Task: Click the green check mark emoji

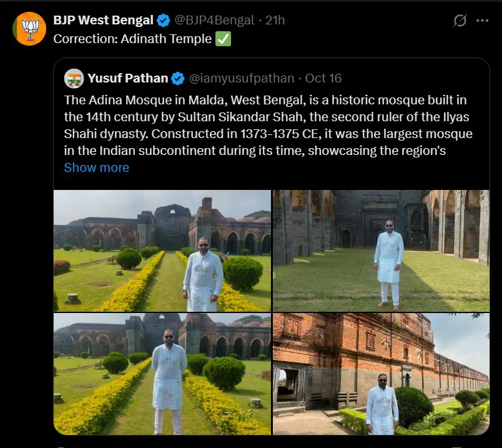Action: coord(223,39)
